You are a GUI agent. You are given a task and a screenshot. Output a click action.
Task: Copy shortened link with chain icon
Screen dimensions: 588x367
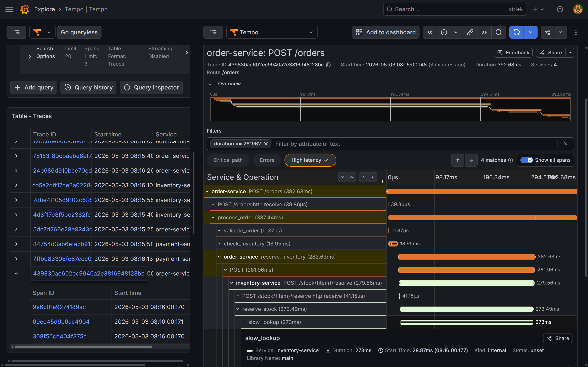[x=470, y=32]
